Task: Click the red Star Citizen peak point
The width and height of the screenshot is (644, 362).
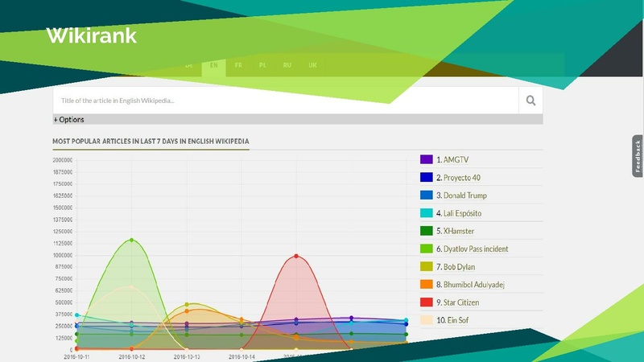Action: tap(296, 256)
